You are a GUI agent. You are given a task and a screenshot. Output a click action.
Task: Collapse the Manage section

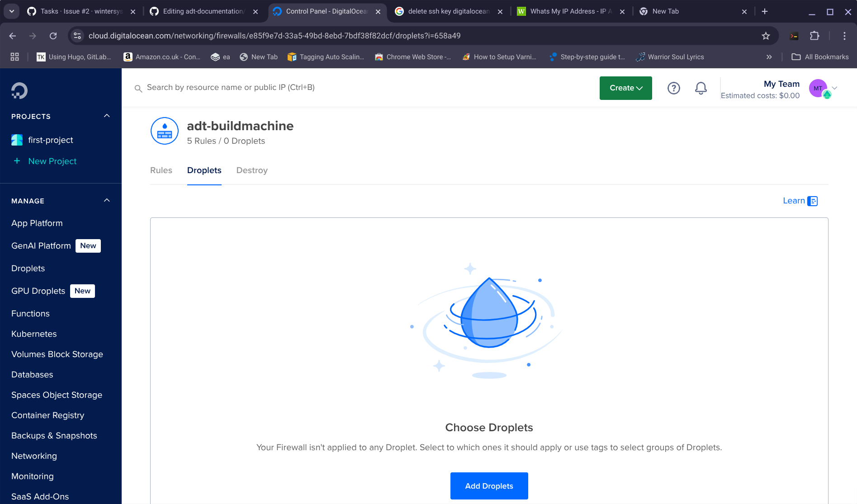[107, 201]
